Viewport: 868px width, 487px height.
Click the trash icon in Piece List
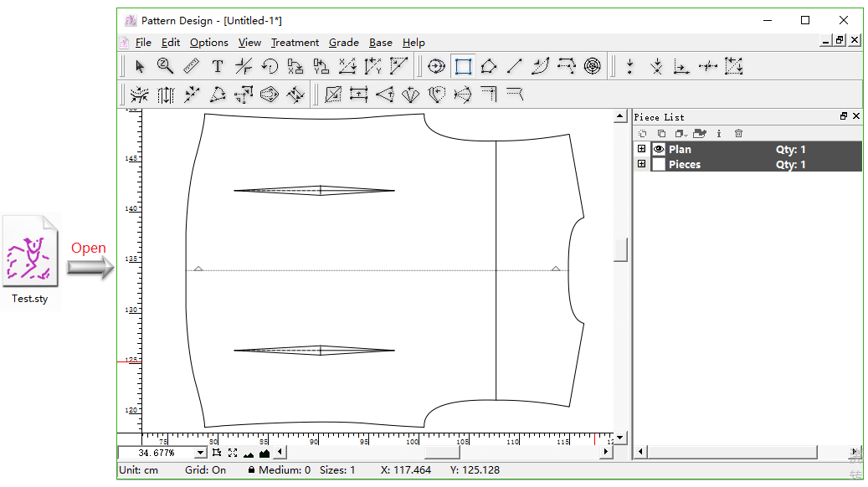(738, 133)
